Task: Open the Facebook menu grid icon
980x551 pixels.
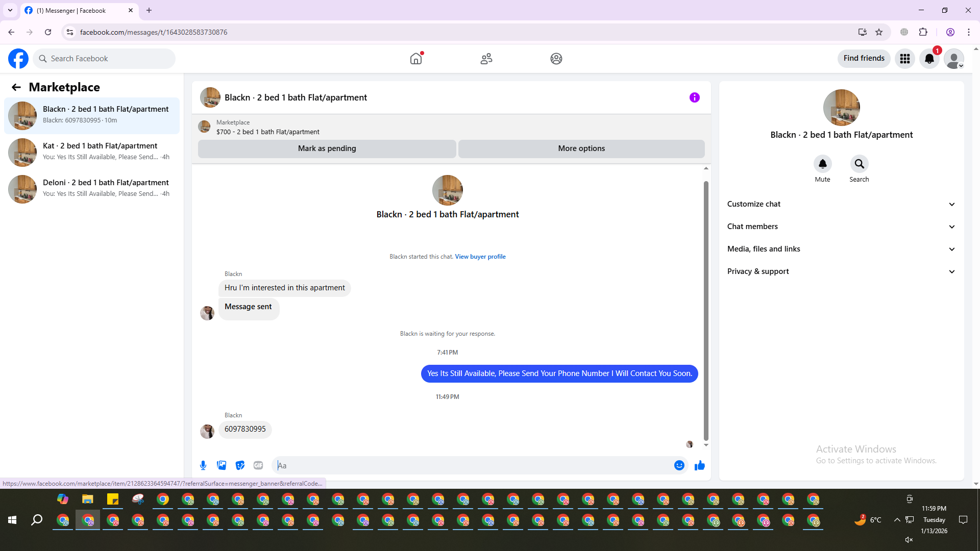Action: click(x=905, y=59)
